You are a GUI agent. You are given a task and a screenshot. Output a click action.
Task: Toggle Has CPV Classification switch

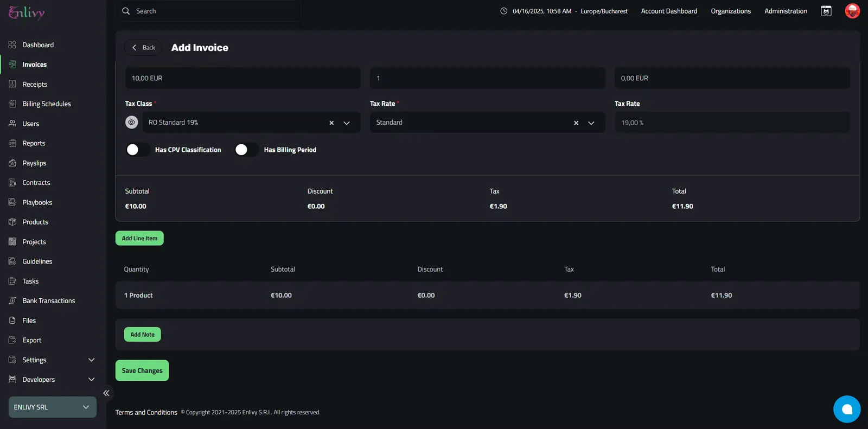pyautogui.click(x=138, y=150)
